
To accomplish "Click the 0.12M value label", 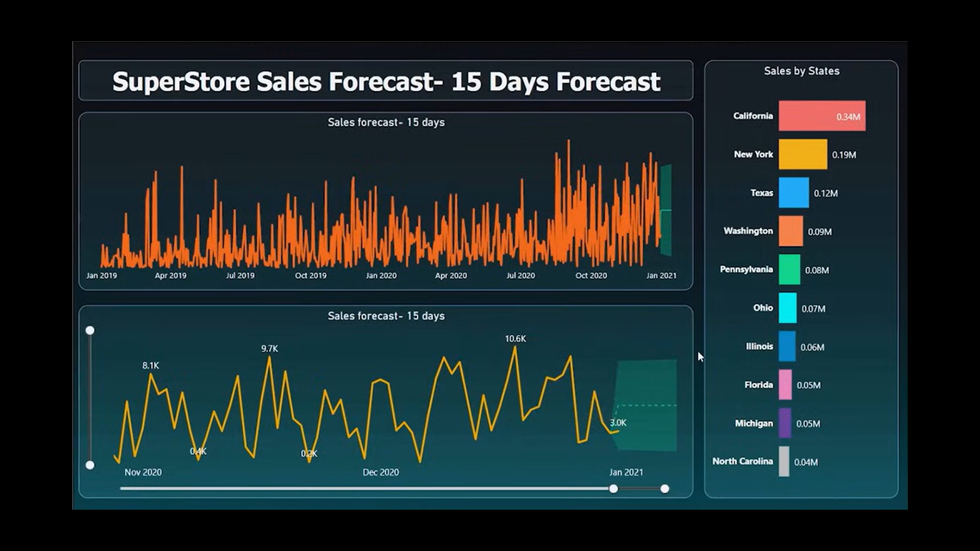I will (x=826, y=193).
